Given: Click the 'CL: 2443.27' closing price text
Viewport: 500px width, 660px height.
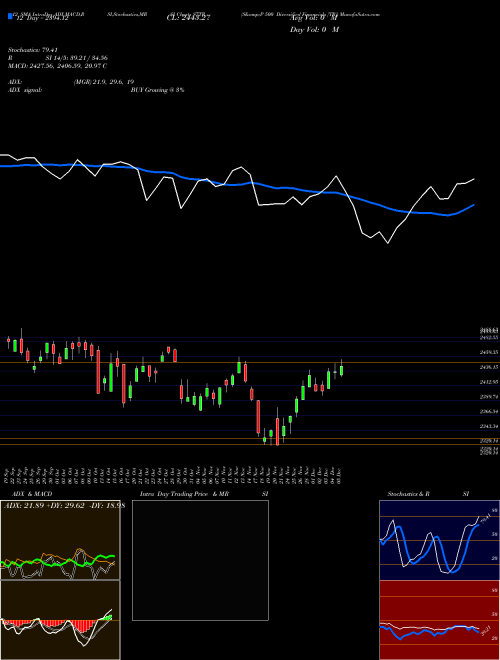Looking at the screenshot, I should pyautogui.click(x=186, y=18).
